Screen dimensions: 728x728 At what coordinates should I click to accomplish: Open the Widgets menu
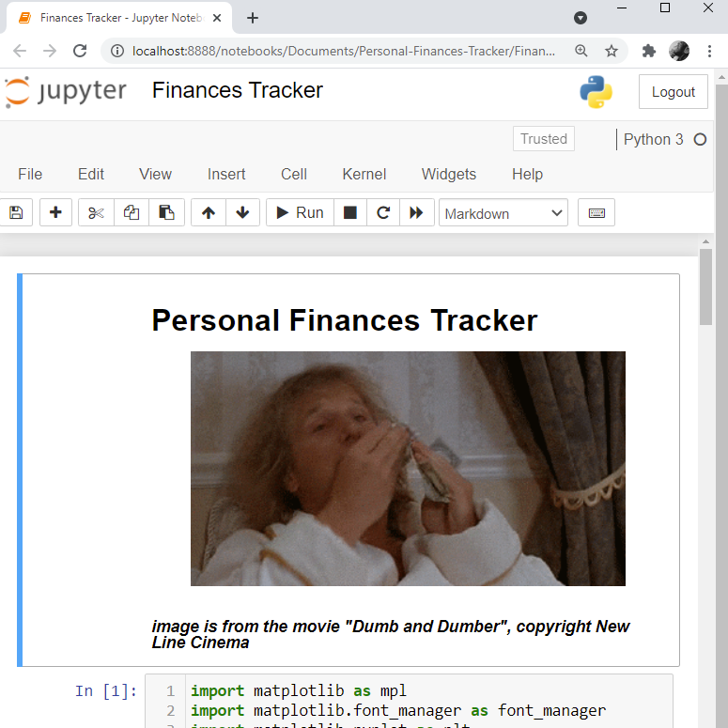click(449, 174)
